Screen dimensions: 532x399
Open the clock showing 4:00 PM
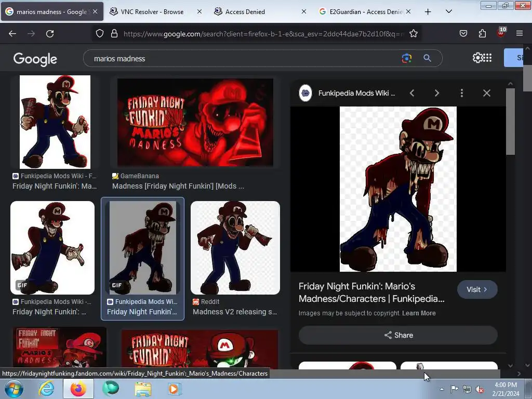pyautogui.click(x=506, y=389)
